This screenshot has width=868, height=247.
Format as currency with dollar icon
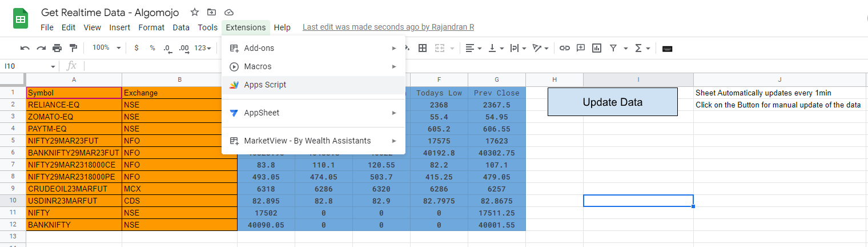(x=136, y=48)
